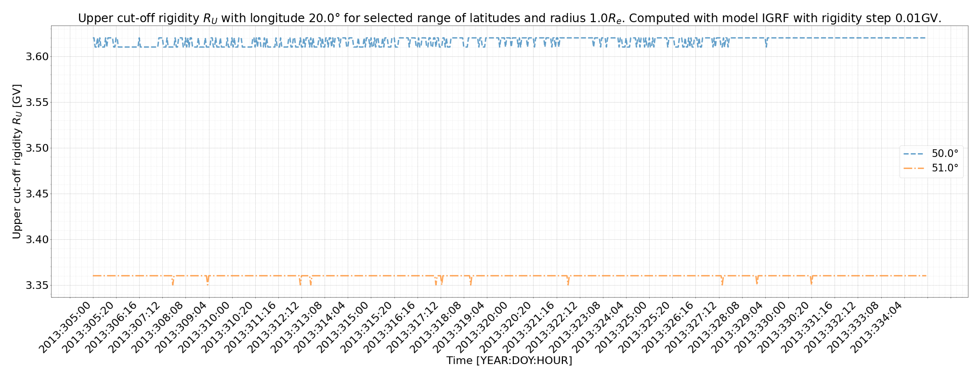This screenshot has width=980, height=378.
Task: Click the x-axis label 'Time [YEAR:DOY:HOUR]'
Action: tap(509, 360)
